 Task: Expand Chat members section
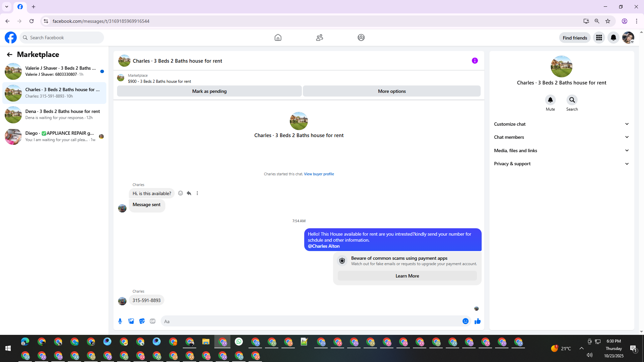click(x=561, y=137)
